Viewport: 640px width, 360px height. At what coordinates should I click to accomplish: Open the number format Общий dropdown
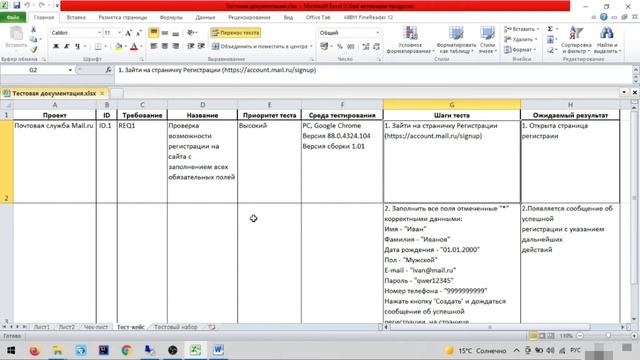point(378,33)
